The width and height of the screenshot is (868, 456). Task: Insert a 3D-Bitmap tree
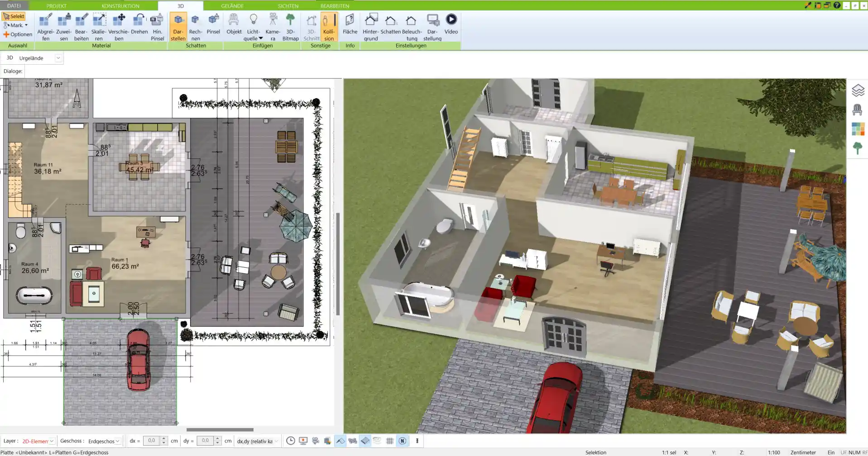290,27
